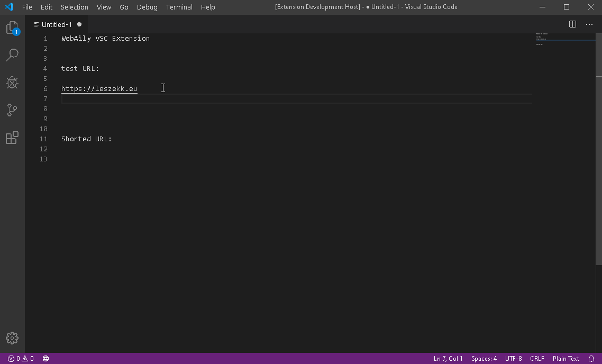
Task: Open the Explorer view in activity bar
Action: (x=12, y=28)
